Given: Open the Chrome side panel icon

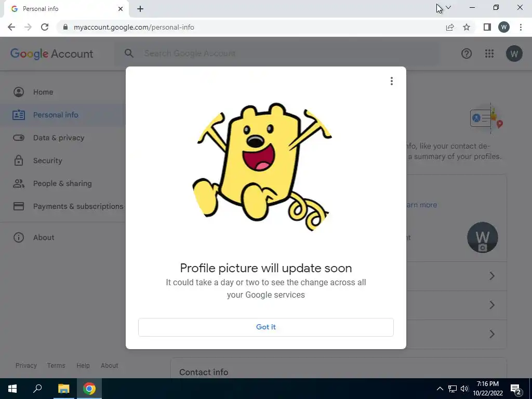Looking at the screenshot, I should point(487,27).
